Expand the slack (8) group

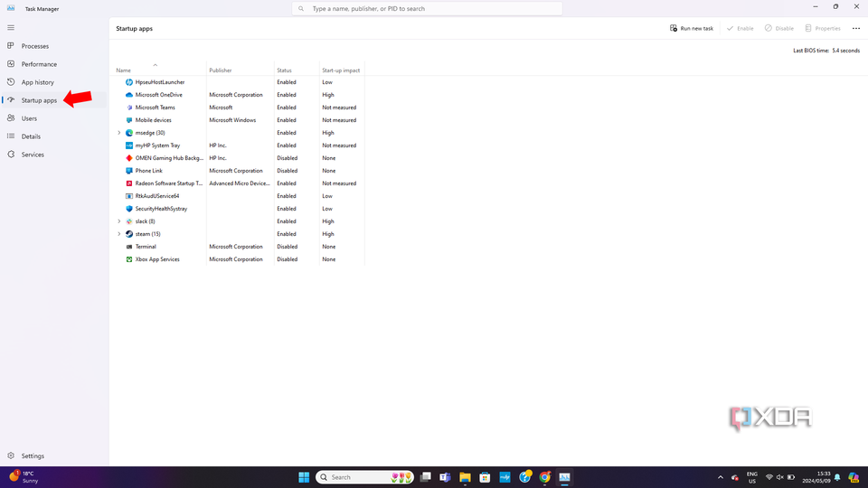tap(119, 221)
